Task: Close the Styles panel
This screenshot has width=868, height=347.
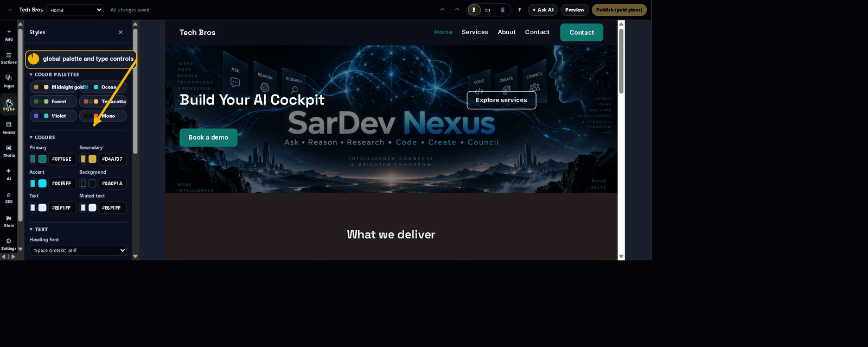Action: 120,33
